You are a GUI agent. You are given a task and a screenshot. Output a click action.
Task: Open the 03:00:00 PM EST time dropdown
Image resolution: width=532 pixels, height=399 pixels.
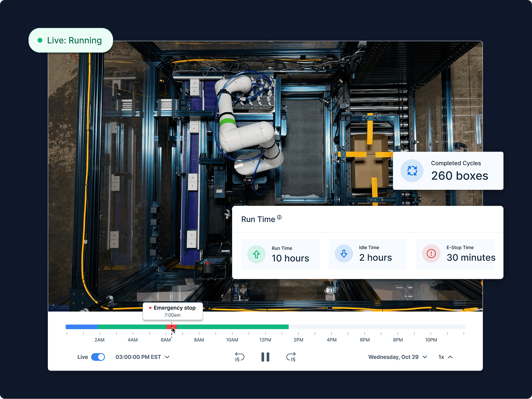click(142, 357)
